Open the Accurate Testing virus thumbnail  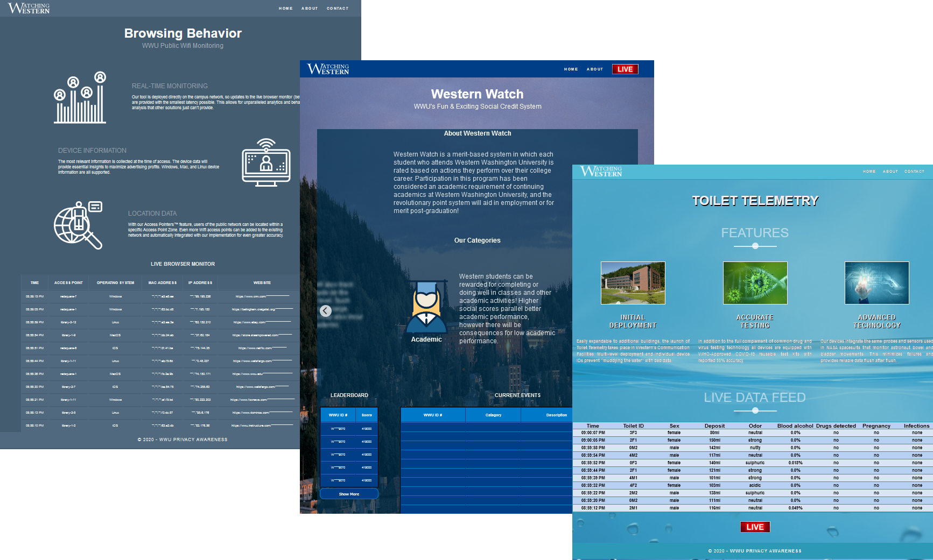click(x=755, y=283)
